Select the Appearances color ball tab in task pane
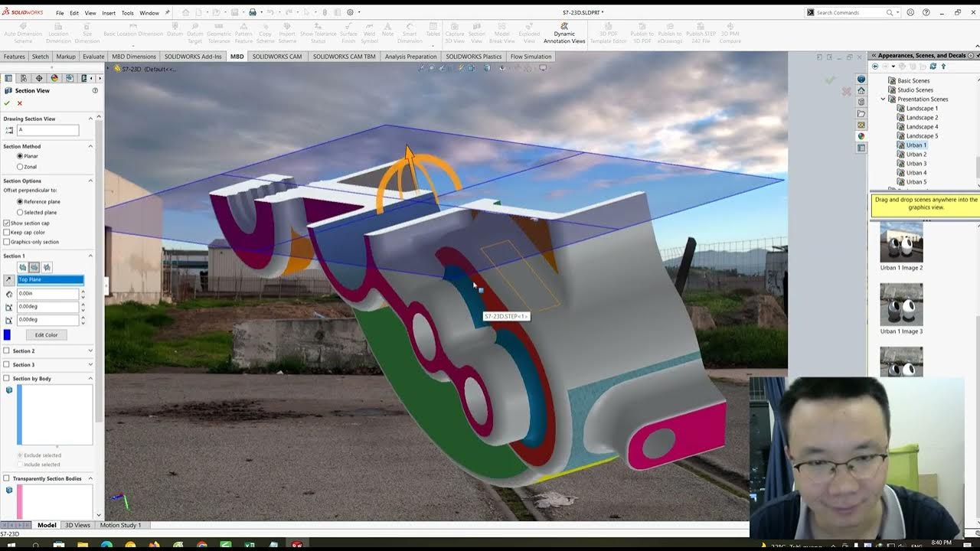Image resolution: width=980 pixels, height=551 pixels. click(x=861, y=136)
